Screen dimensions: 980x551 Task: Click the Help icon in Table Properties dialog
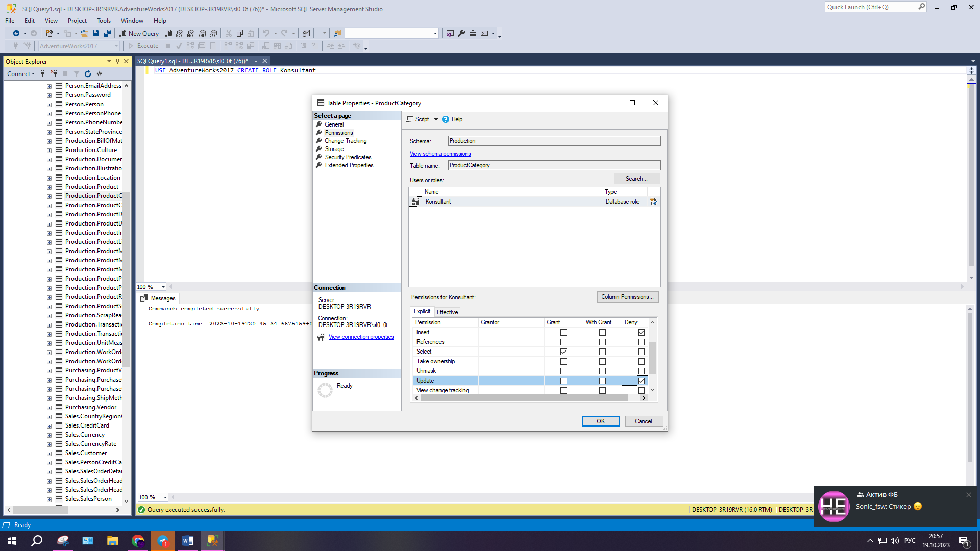(446, 119)
